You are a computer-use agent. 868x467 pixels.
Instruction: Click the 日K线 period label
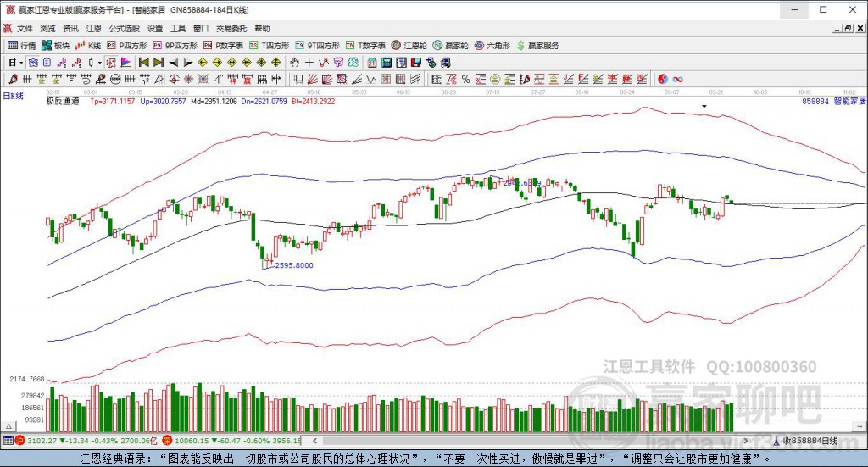coord(13,96)
